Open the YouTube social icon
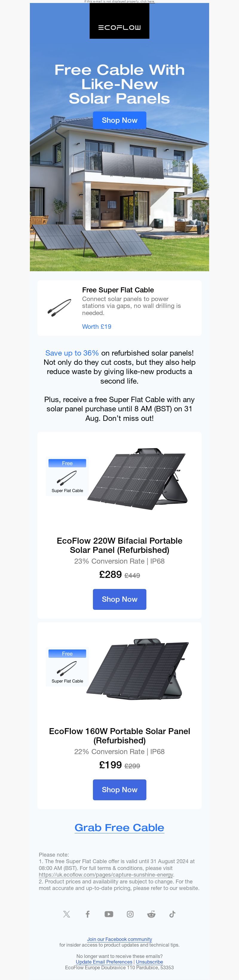The height and width of the screenshot is (980, 239). tap(109, 914)
